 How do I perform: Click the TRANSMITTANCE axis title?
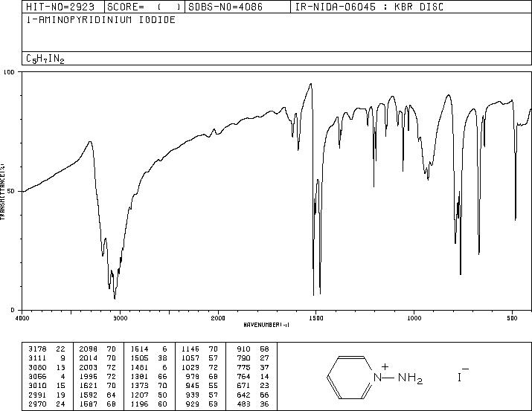2,192
